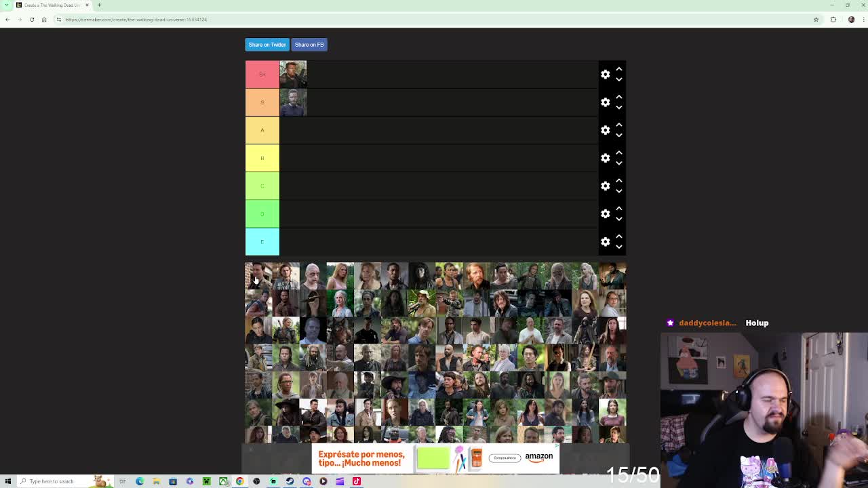The height and width of the screenshot is (488, 868).
Task: Select the character thumbnail in S tier
Action: click(293, 102)
